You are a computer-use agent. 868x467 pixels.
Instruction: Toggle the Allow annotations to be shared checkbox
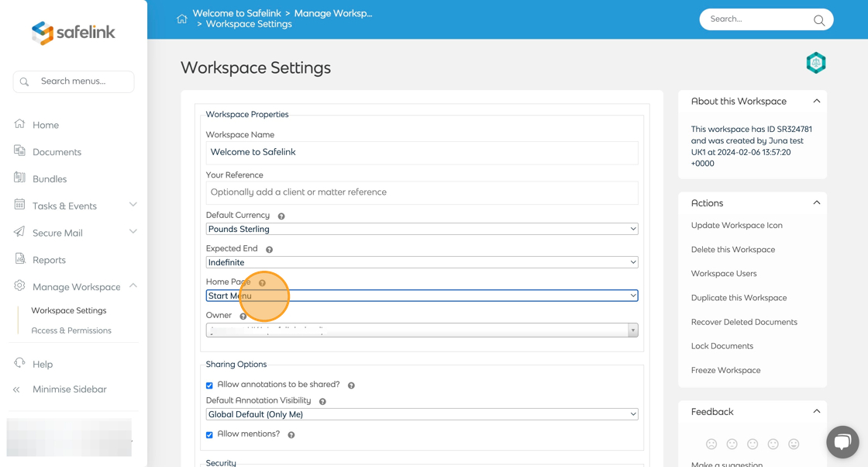209,386
